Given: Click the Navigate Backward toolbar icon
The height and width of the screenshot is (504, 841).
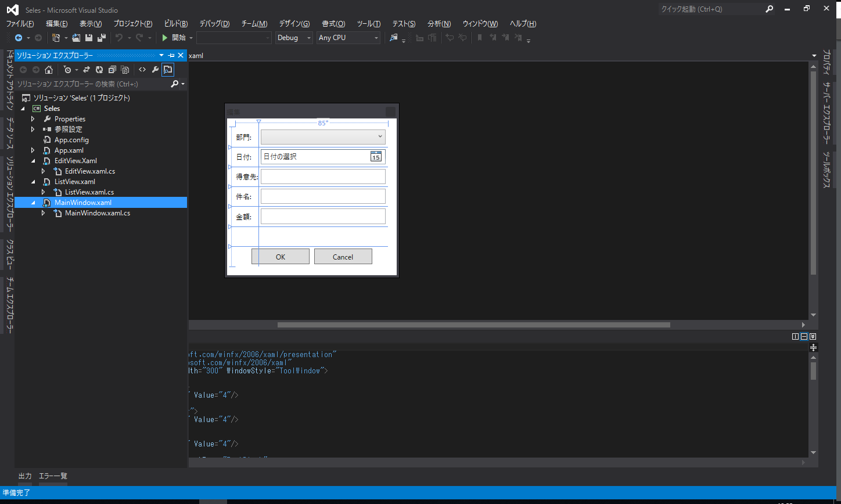Looking at the screenshot, I should (19, 38).
